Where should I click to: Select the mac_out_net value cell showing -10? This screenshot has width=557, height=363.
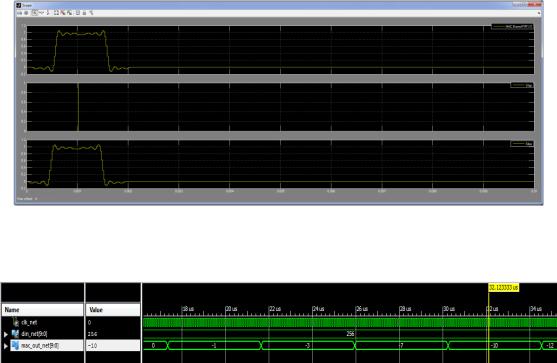point(113,346)
